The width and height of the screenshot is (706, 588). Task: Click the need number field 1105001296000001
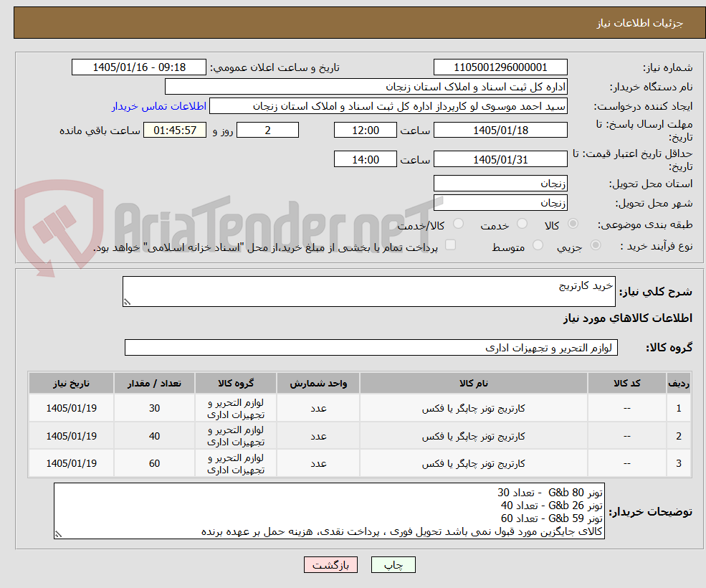(x=500, y=67)
